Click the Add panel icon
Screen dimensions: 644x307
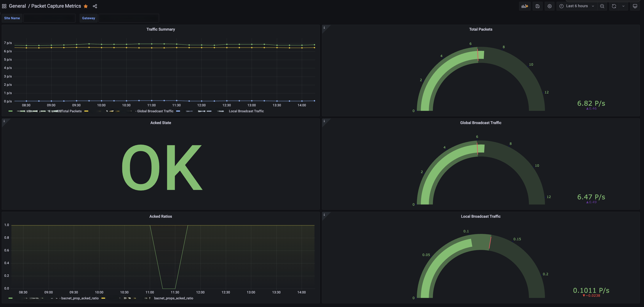525,6
